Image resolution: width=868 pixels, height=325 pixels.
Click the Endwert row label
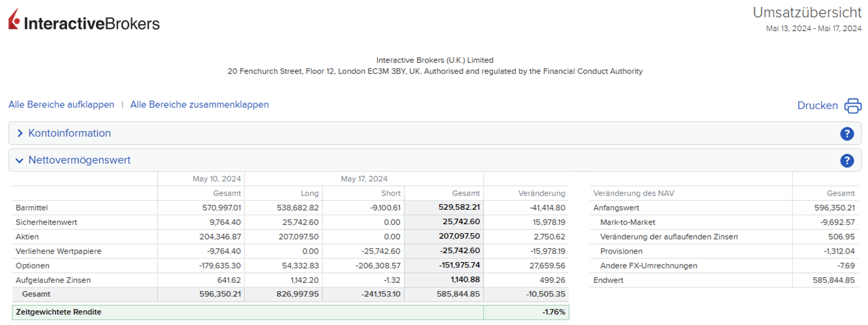[608, 280]
